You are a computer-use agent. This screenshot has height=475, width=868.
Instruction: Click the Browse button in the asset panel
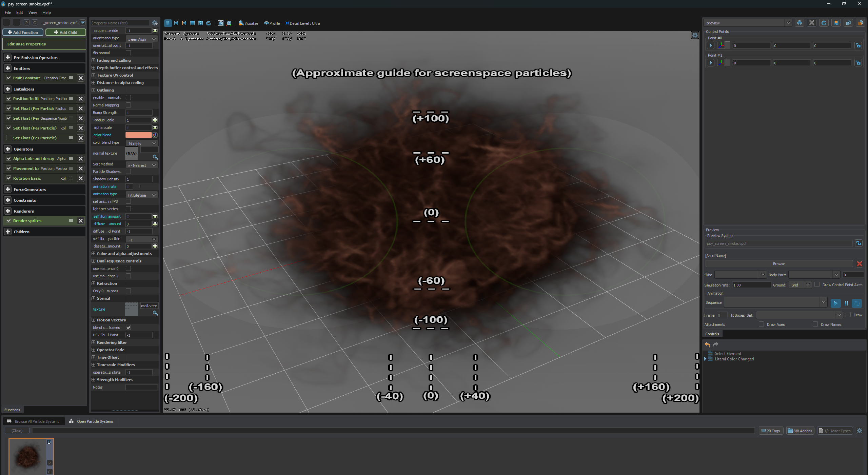point(778,264)
